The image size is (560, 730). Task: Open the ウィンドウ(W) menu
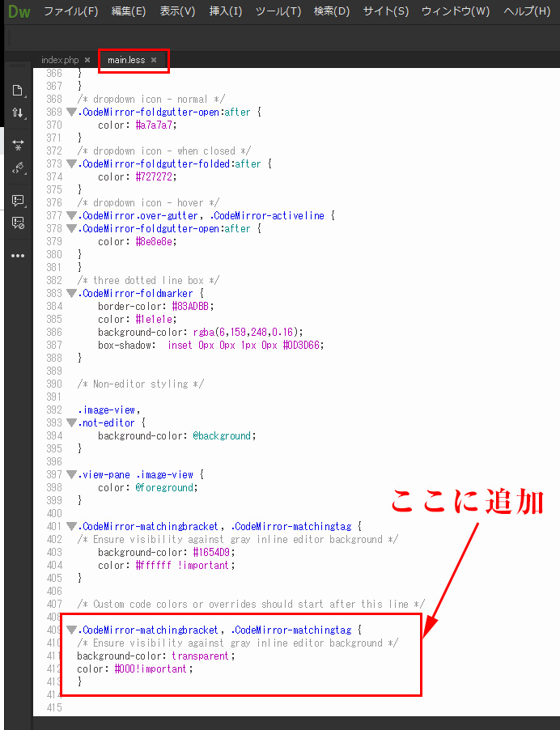[456, 11]
